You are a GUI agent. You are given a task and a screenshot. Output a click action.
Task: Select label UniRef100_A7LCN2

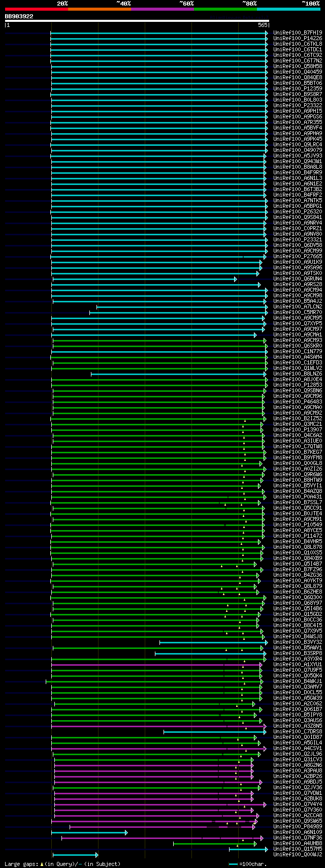click(298, 306)
